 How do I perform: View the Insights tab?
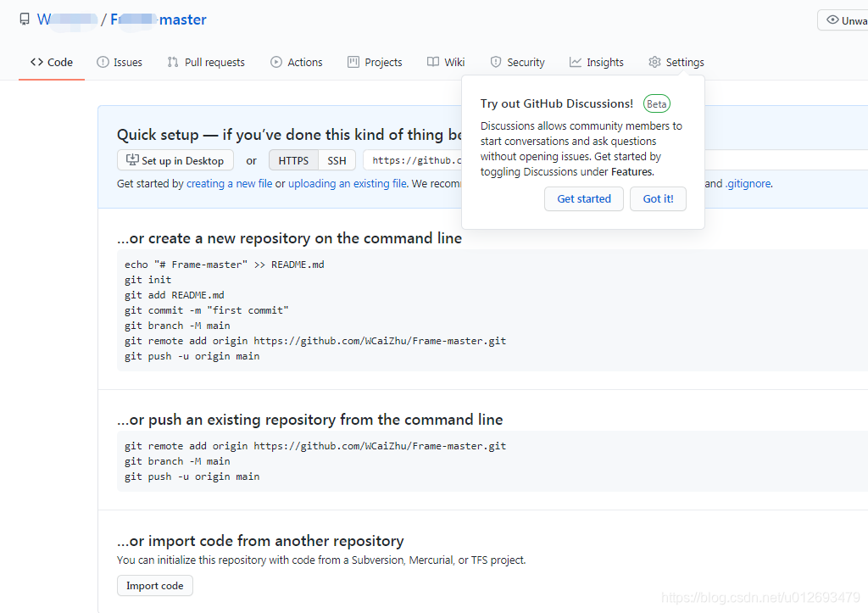597,62
